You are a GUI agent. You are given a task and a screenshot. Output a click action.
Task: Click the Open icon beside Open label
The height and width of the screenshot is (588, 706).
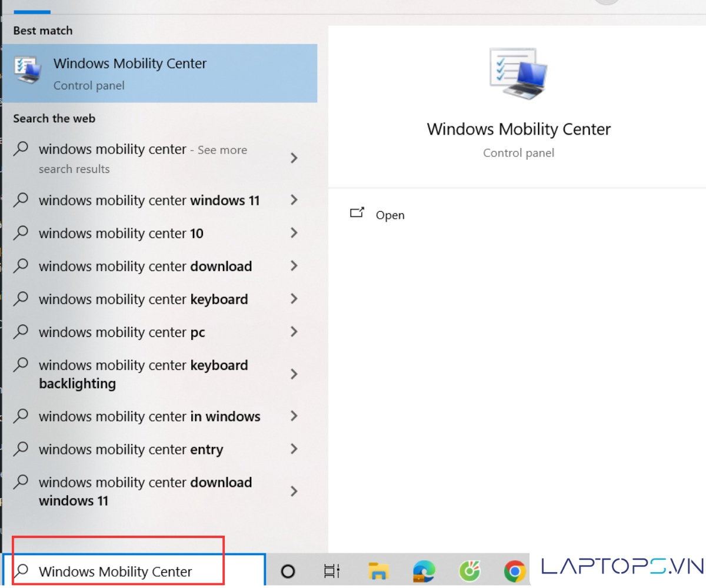click(x=357, y=213)
